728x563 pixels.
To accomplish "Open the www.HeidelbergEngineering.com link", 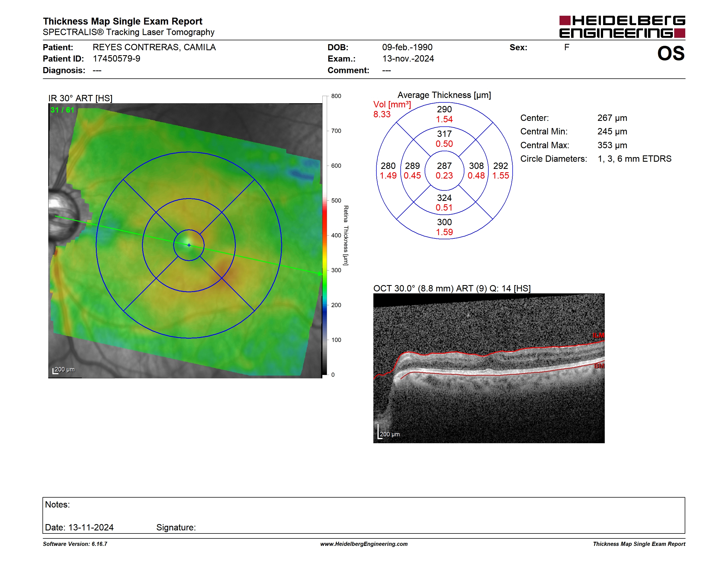I will (364, 544).
